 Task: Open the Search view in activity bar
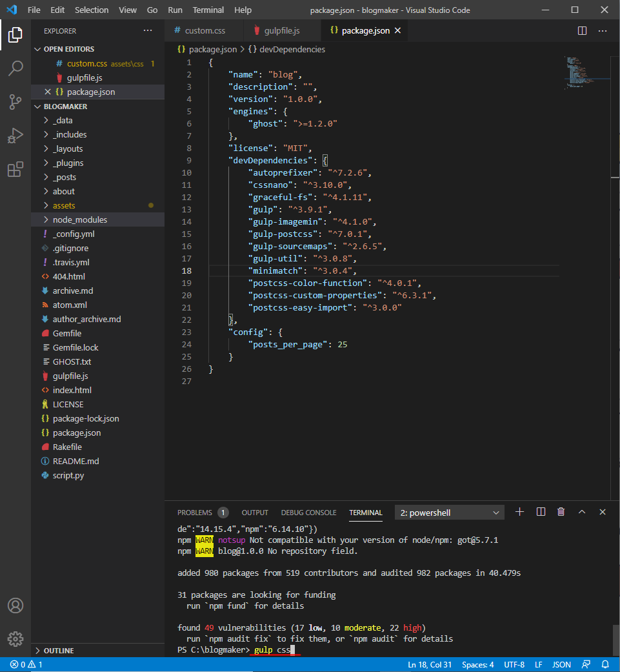[x=15, y=68]
